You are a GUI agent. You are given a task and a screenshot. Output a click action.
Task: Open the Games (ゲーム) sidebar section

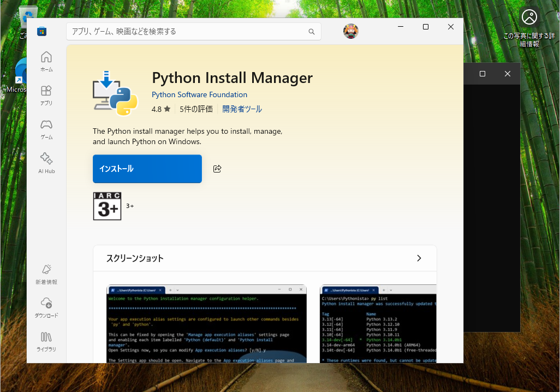pos(46,129)
